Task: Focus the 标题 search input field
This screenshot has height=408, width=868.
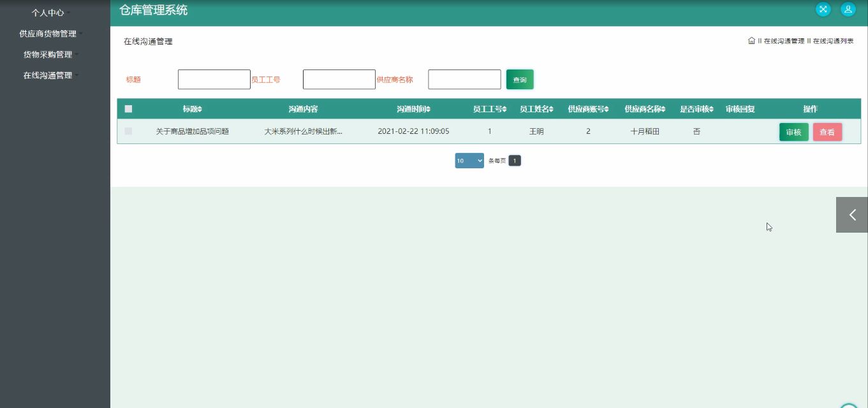Action: [x=214, y=80]
